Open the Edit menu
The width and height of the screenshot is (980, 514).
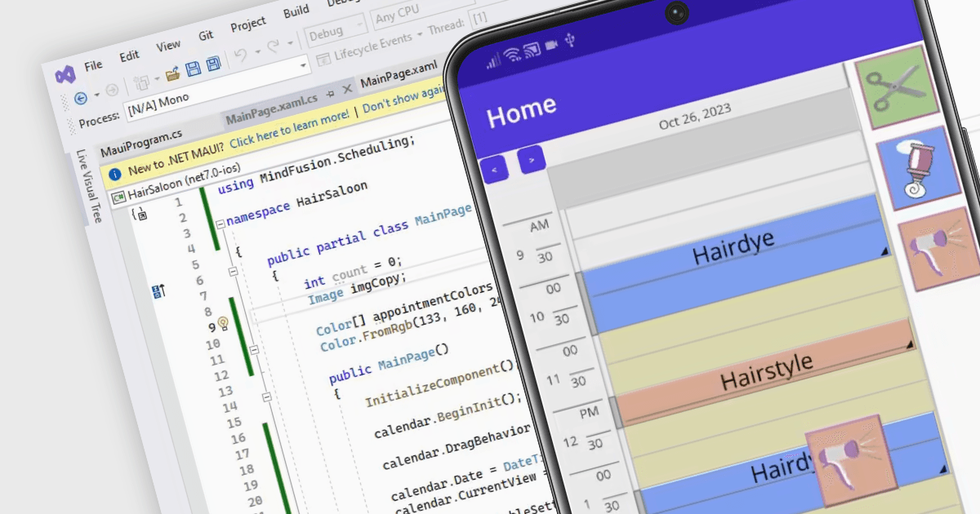tap(129, 56)
